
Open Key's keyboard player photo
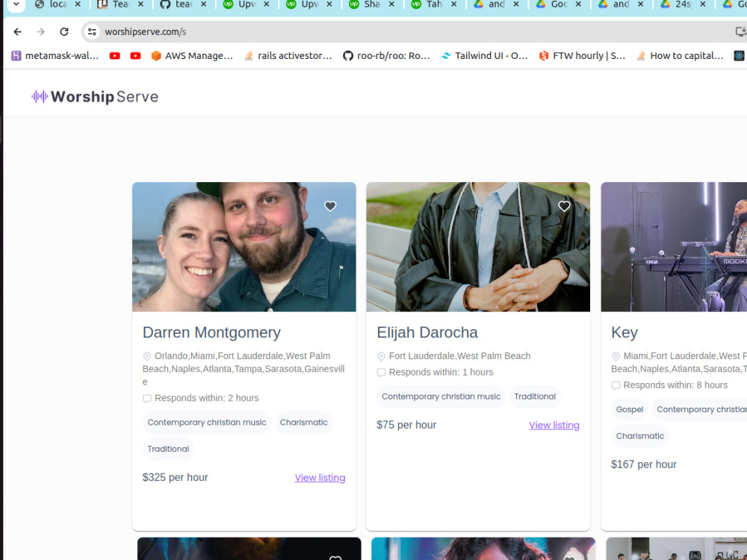click(674, 246)
